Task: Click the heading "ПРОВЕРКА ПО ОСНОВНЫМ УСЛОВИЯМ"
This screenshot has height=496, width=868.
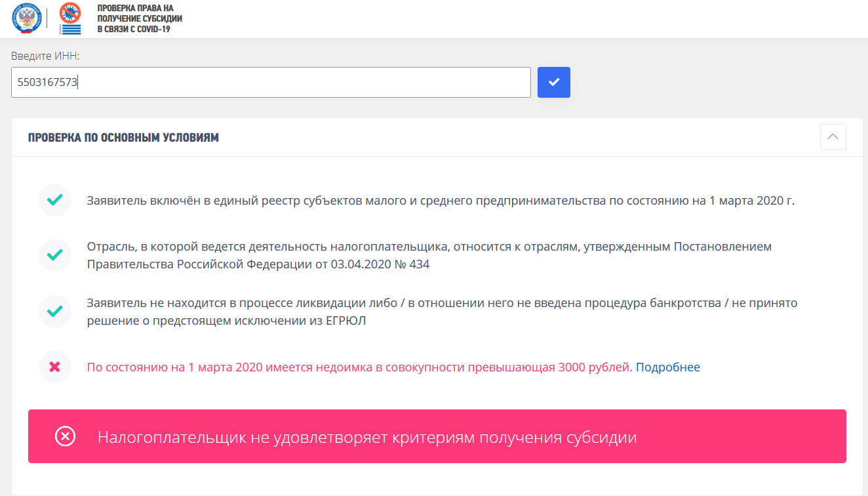Action: 123,138
